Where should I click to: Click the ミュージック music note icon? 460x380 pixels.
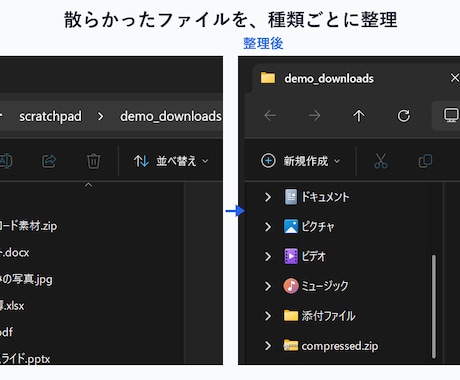(291, 286)
